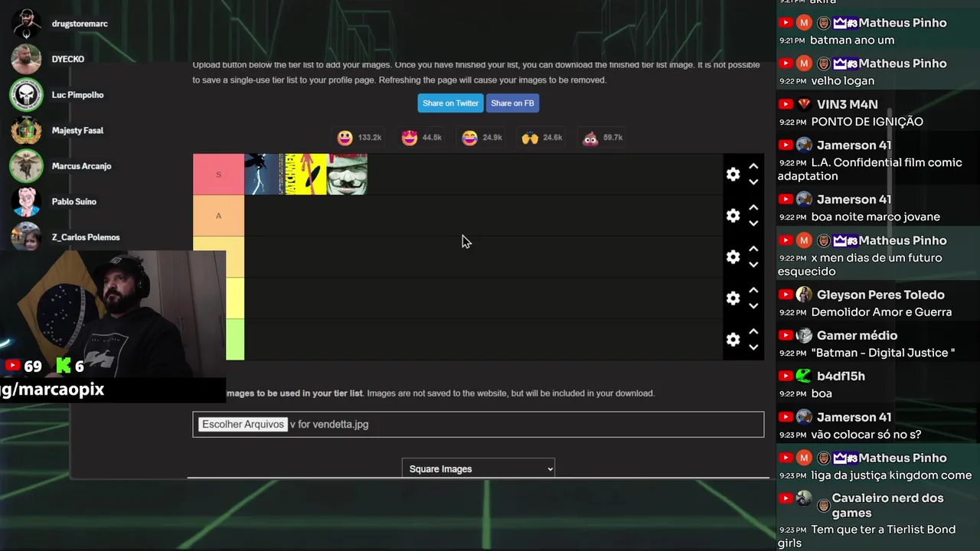Click down arrow of third tier row
Viewport: 980px width, 551px height.
pyautogui.click(x=753, y=265)
